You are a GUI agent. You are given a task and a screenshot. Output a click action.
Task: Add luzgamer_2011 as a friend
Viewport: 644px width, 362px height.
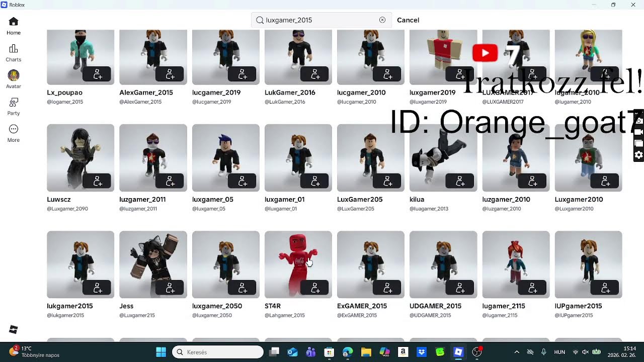pyautogui.click(x=170, y=181)
